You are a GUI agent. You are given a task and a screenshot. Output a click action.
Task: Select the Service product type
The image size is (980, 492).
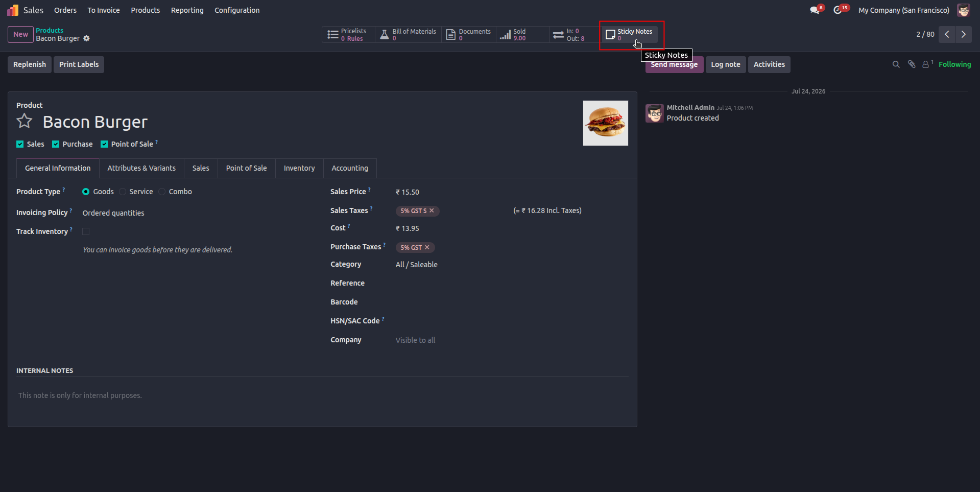click(123, 192)
